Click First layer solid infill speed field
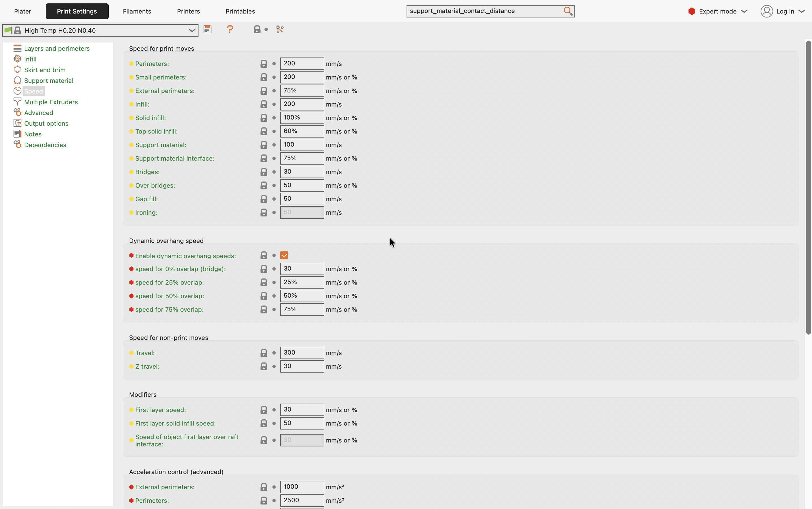The height and width of the screenshot is (509, 812). click(302, 423)
